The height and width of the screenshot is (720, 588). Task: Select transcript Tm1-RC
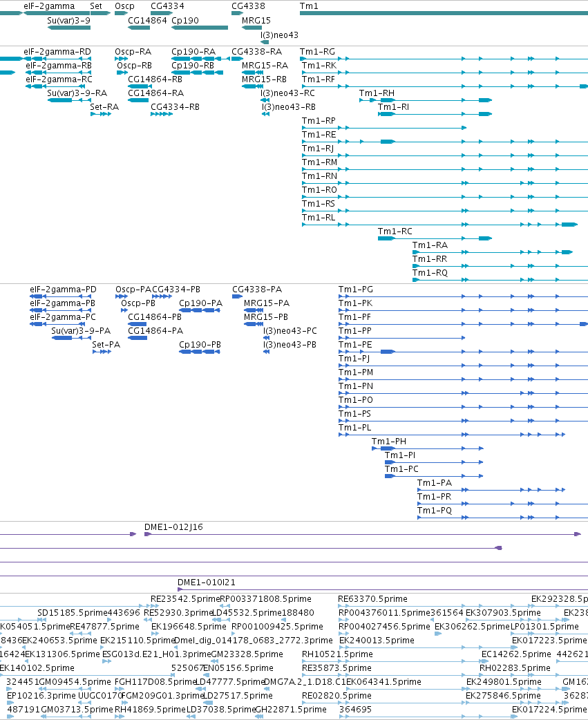[x=395, y=231]
